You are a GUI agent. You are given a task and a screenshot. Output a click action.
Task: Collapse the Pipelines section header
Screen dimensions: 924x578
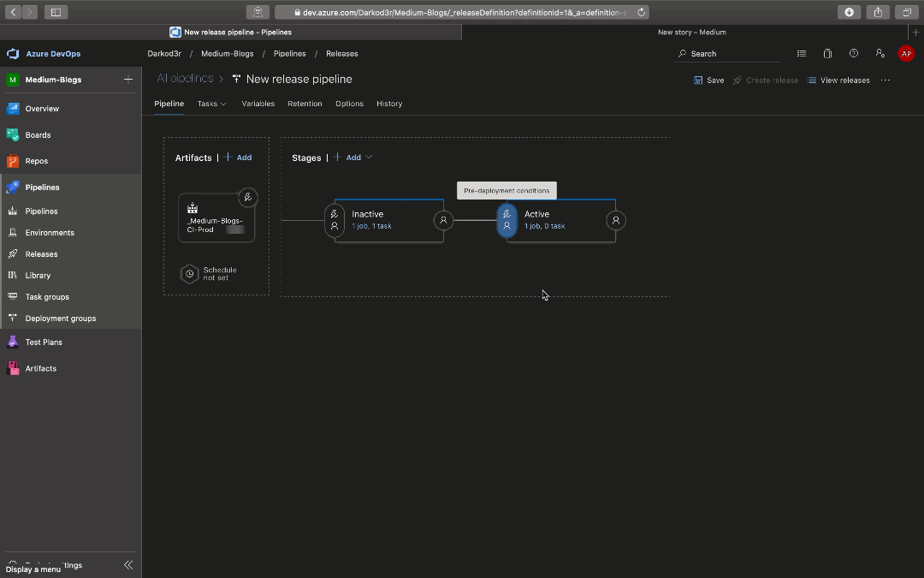(42, 188)
